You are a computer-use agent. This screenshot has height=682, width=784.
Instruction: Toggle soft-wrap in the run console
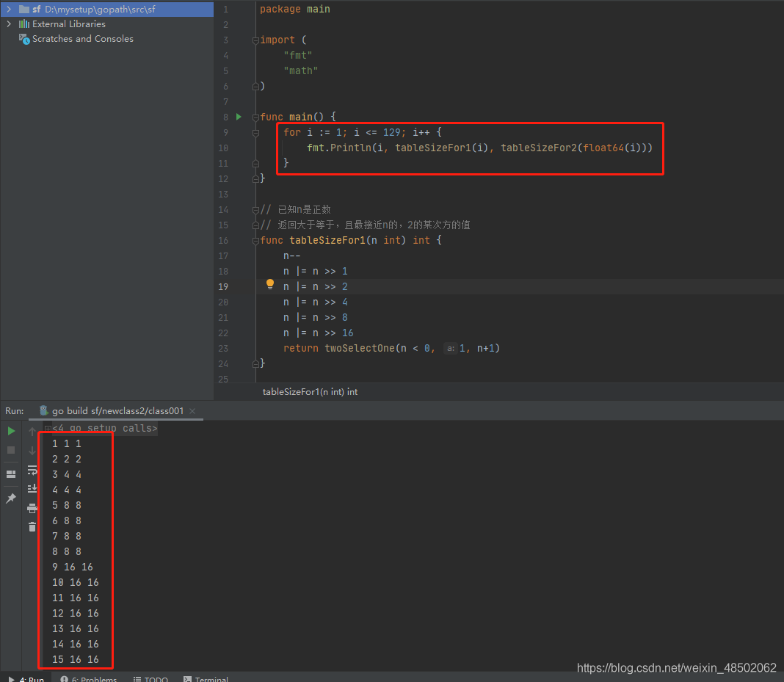32,470
